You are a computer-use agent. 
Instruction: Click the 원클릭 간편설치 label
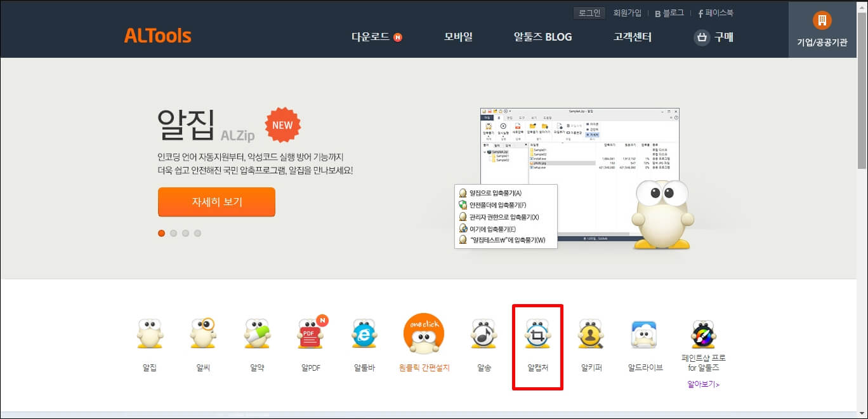(424, 368)
